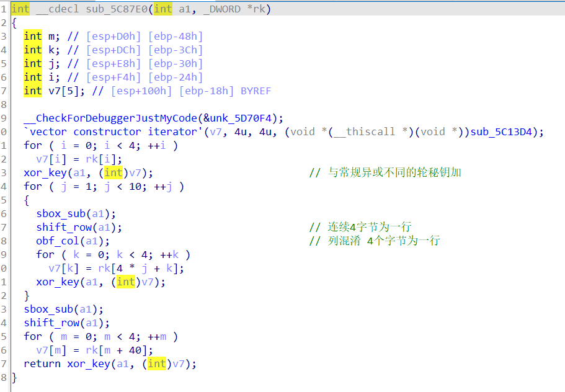Click the sbox_sub call after the j loop
565x392 pixels.
tap(64, 310)
